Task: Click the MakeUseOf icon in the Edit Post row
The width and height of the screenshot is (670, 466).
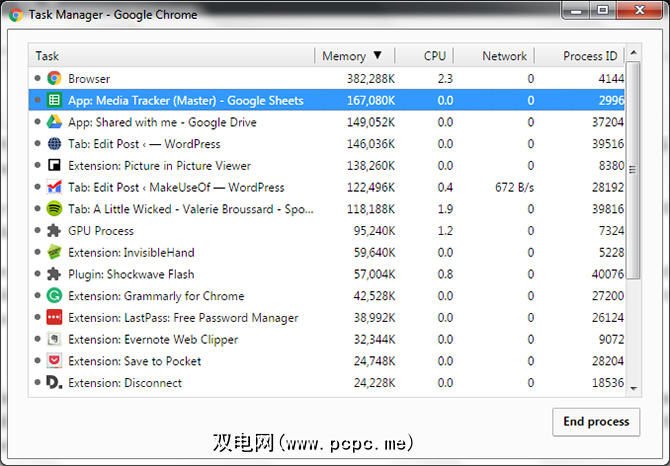Action: point(54,187)
